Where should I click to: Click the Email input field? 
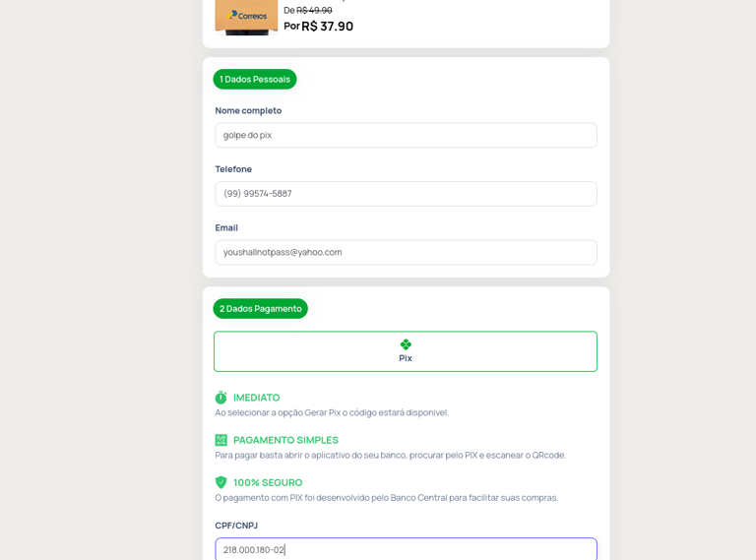406,253
